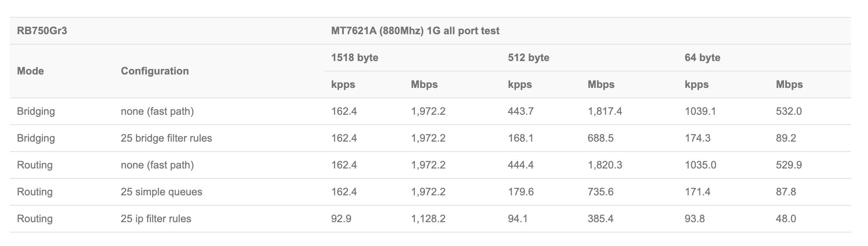The height and width of the screenshot is (246, 868).
Task: Click the Mbps subheader under 64 byte
Action: click(789, 84)
